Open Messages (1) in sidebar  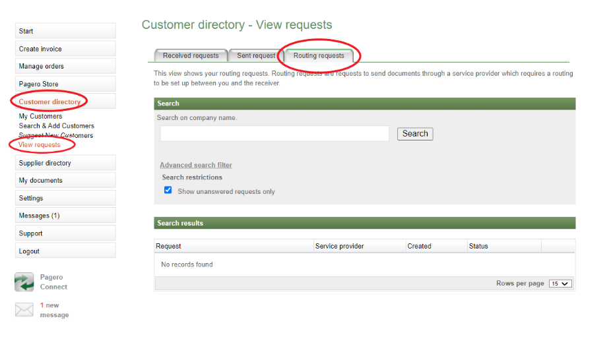pyautogui.click(x=65, y=216)
